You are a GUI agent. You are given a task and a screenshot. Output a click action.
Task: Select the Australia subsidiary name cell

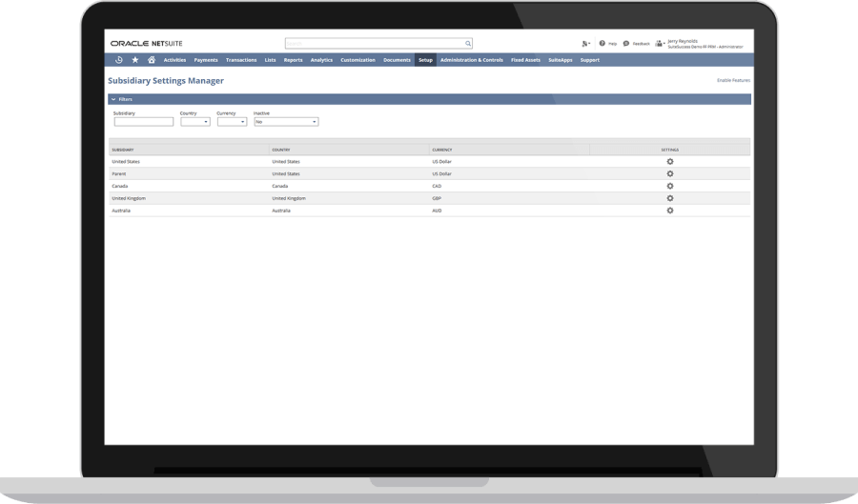(121, 211)
